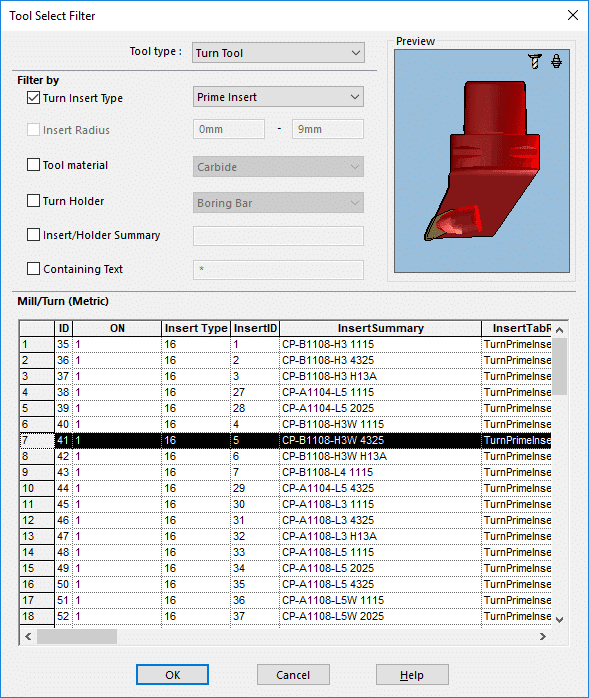Select row CP-A1108-L3 4325
This screenshot has width=589, height=698.
point(285,520)
